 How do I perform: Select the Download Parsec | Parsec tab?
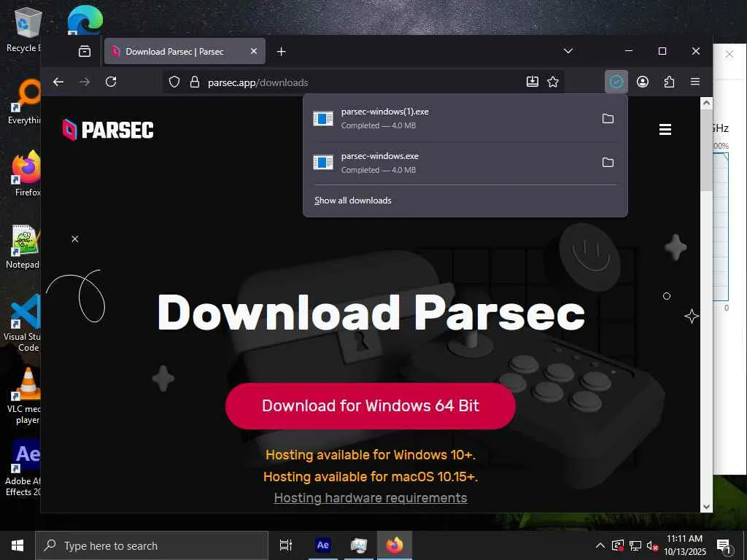(x=185, y=52)
